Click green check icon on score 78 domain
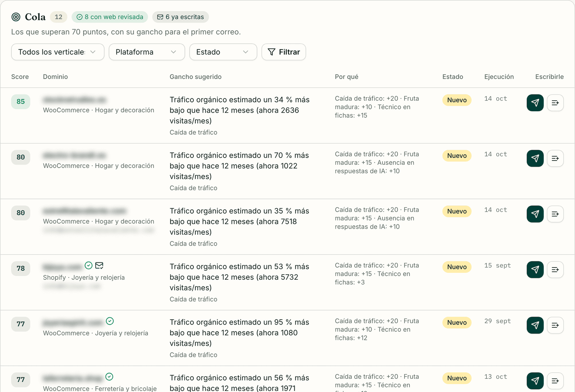 click(x=89, y=266)
